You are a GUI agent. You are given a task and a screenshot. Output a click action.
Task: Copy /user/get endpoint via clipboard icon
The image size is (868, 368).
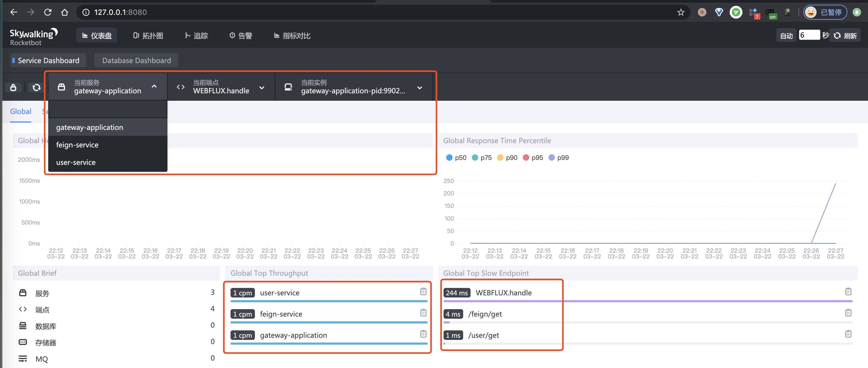click(x=848, y=334)
